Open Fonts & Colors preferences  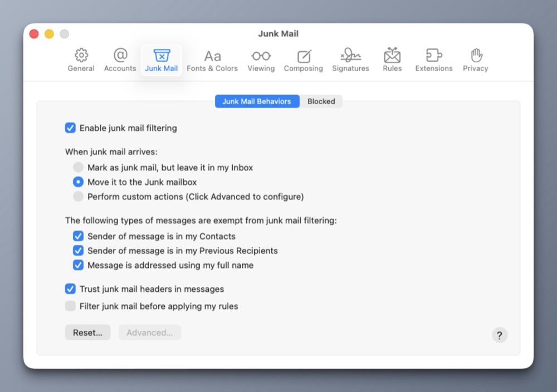tap(212, 60)
